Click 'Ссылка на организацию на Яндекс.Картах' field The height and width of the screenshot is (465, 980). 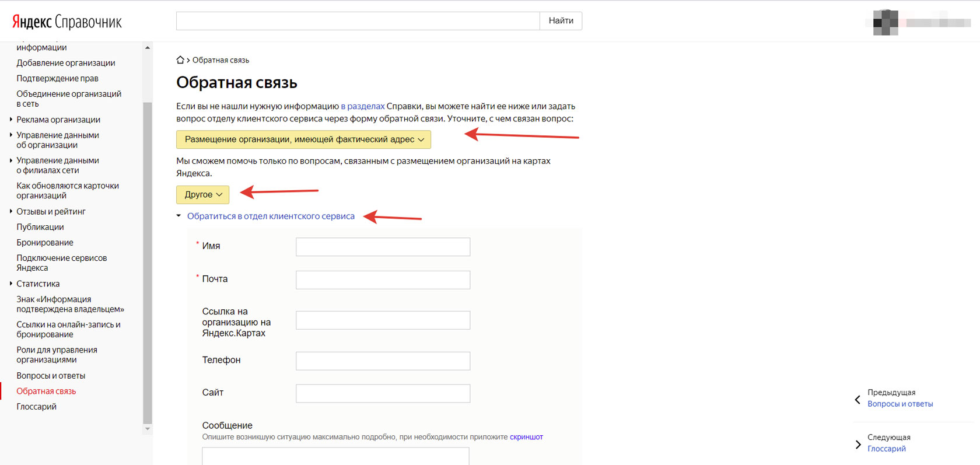point(383,320)
